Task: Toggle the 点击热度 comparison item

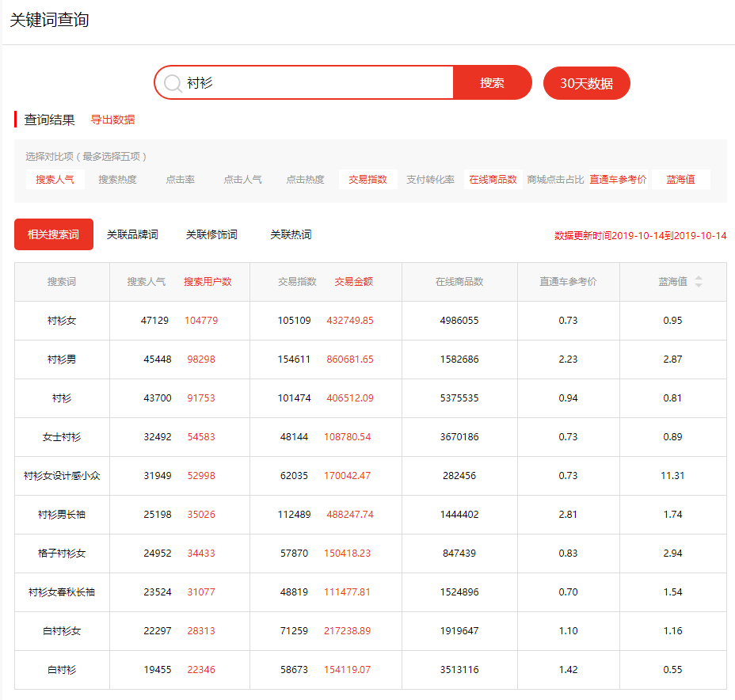Action: [305, 180]
